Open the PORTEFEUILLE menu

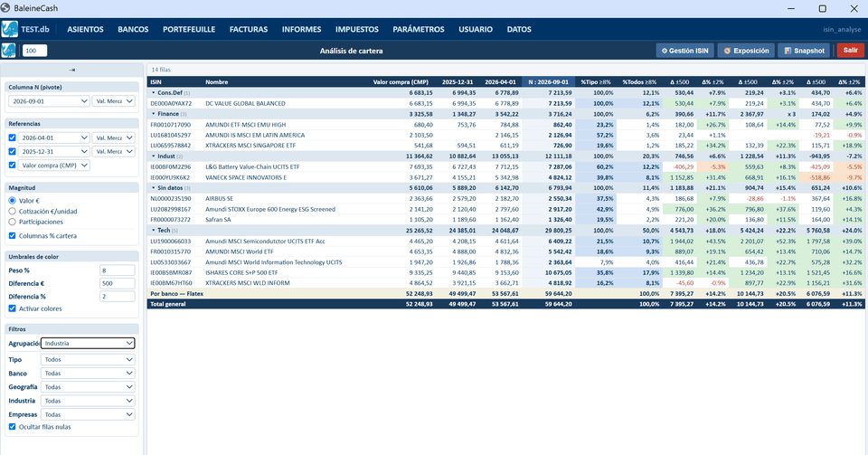coord(189,29)
